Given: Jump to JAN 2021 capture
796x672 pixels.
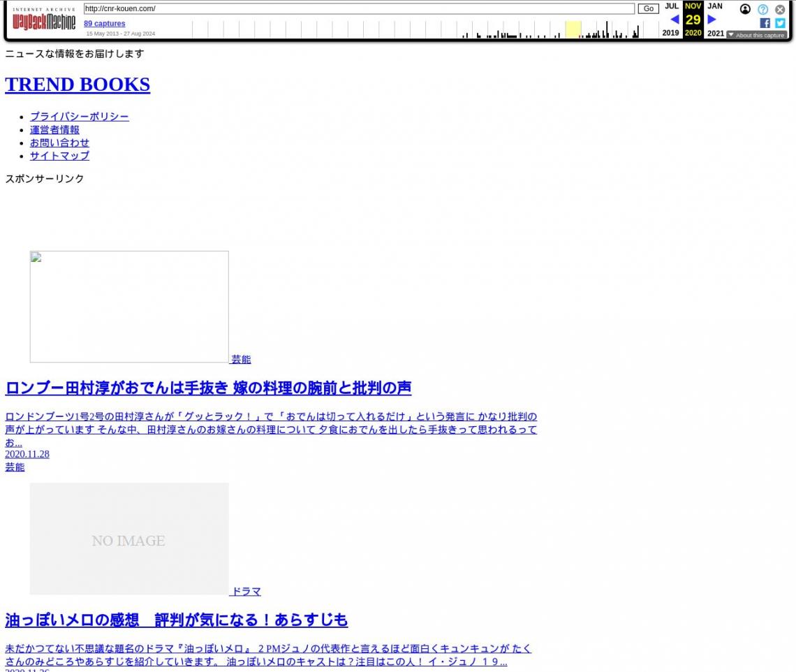Looking at the screenshot, I should click(x=715, y=6).
